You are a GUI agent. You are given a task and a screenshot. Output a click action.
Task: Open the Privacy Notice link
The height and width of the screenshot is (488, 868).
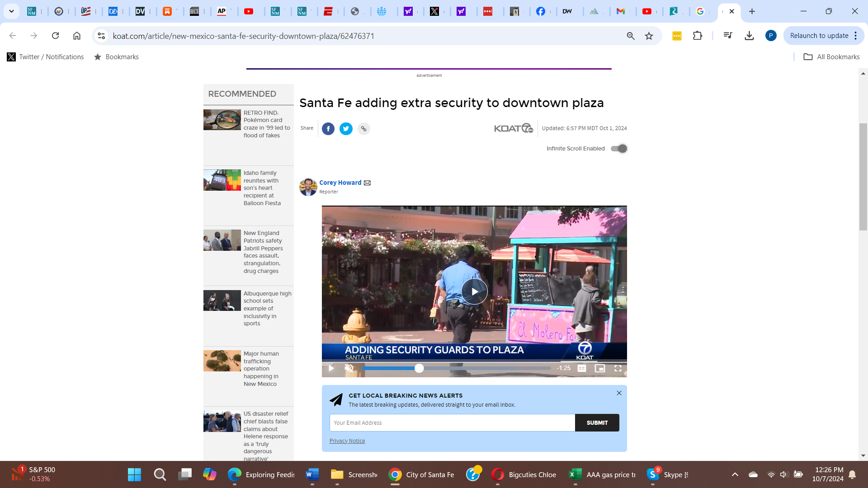point(347,441)
